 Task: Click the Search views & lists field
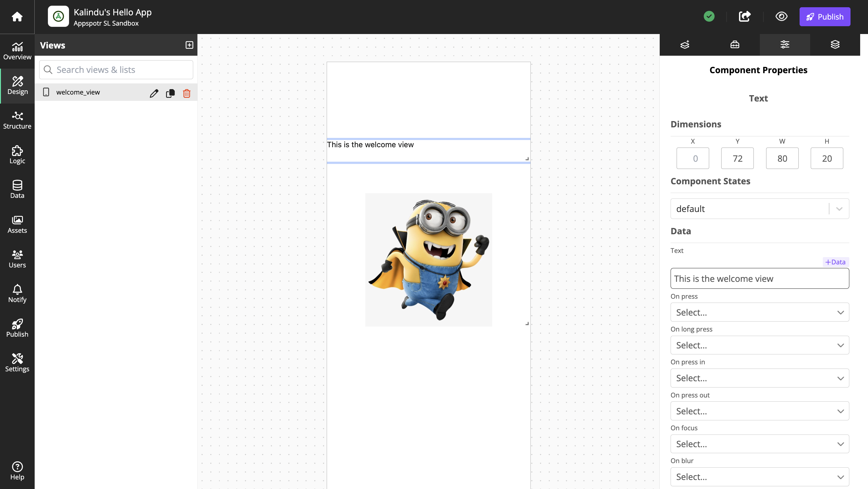(x=116, y=70)
